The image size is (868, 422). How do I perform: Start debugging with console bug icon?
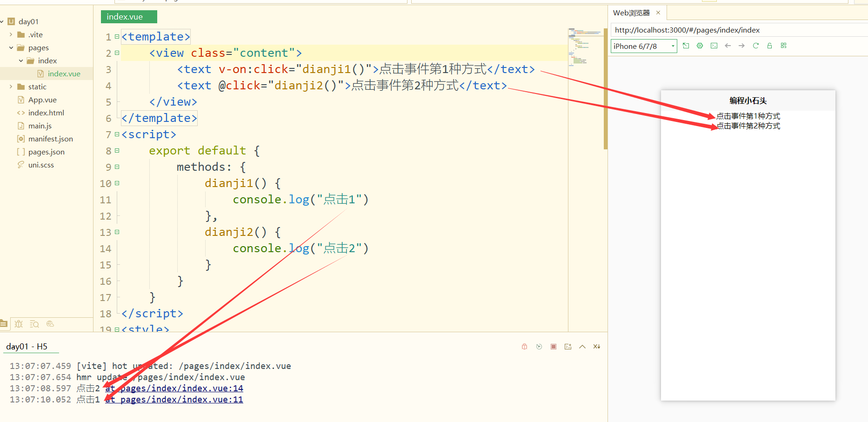pyautogui.click(x=524, y=347)
